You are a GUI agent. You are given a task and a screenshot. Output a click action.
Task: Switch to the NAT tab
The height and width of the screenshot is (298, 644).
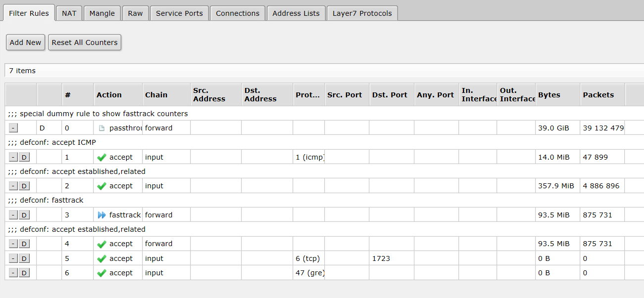[x=69, y=13]
